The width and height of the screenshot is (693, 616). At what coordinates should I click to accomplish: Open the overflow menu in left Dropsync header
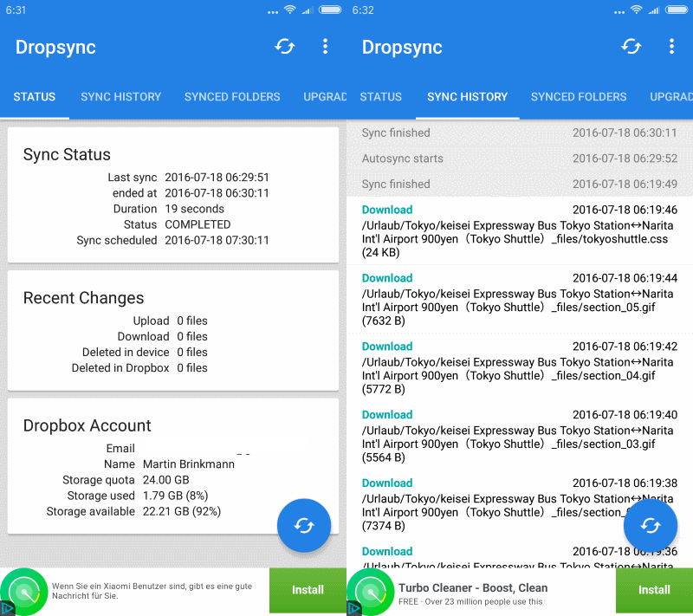coord(326,47)
